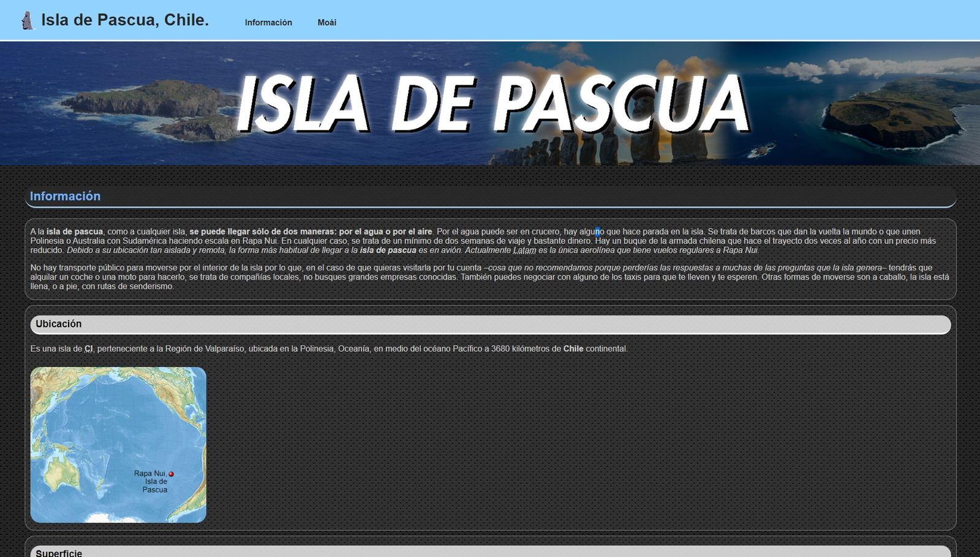Click the Superficie heading bar
The image size is (980, 557).
[x=490, y=551]
